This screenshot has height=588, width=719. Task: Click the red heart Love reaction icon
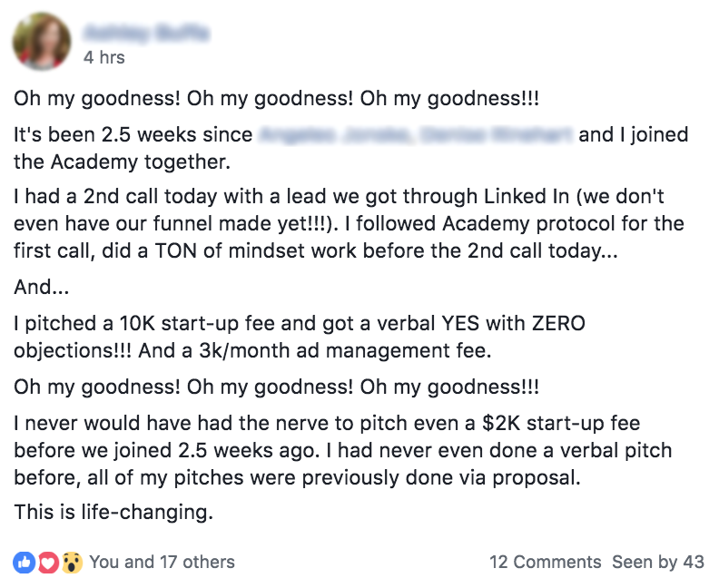click(48, 562)
